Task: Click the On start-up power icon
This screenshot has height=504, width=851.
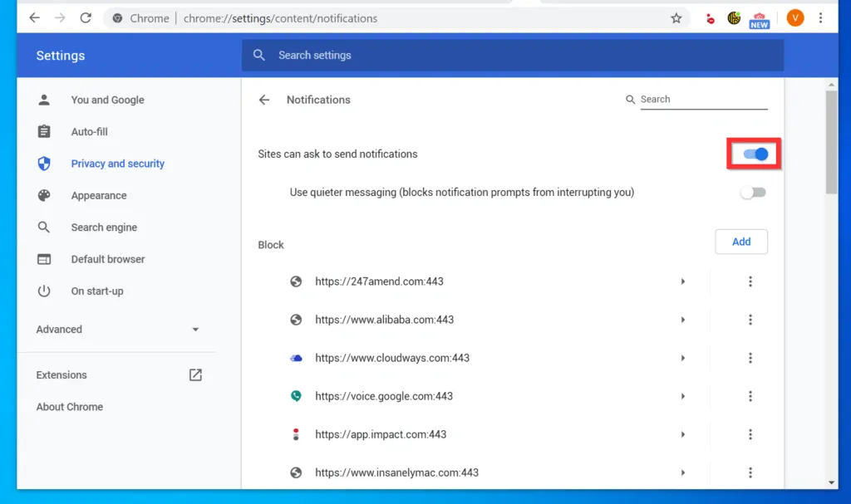Action: coord(43,291)
